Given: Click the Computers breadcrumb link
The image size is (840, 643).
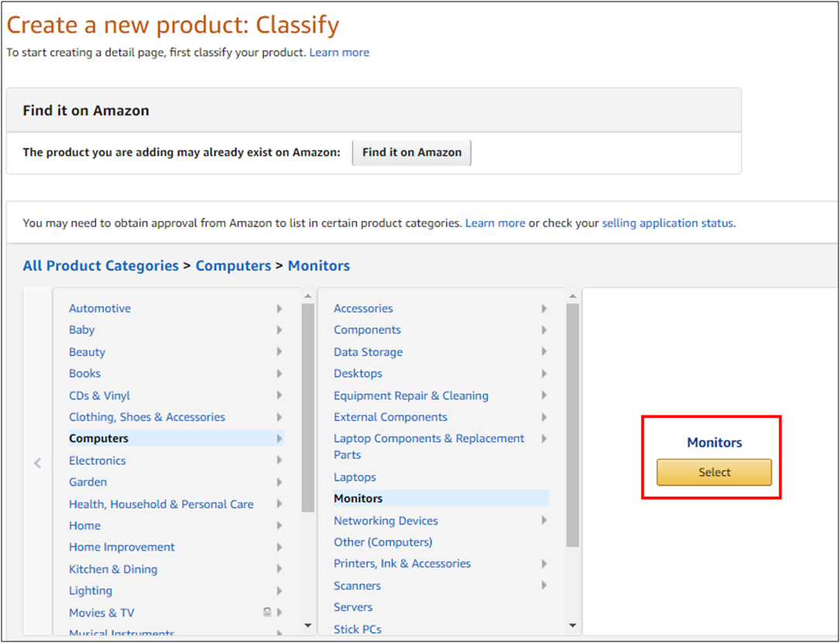Looking at the screenshot, I should pos(233,266).
